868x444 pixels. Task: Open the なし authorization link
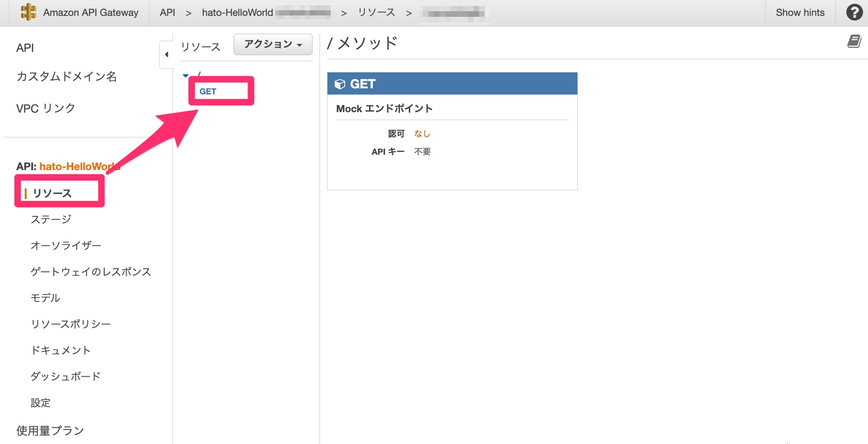(423, 133)
